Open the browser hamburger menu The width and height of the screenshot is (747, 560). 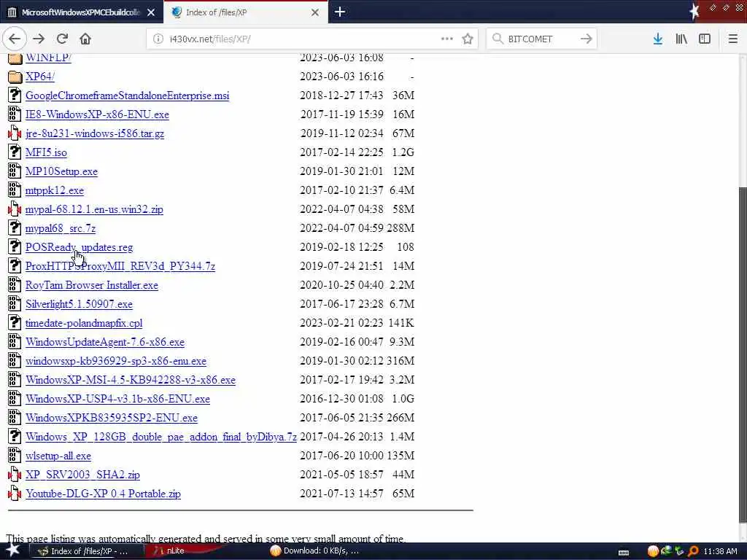(732, 39)
